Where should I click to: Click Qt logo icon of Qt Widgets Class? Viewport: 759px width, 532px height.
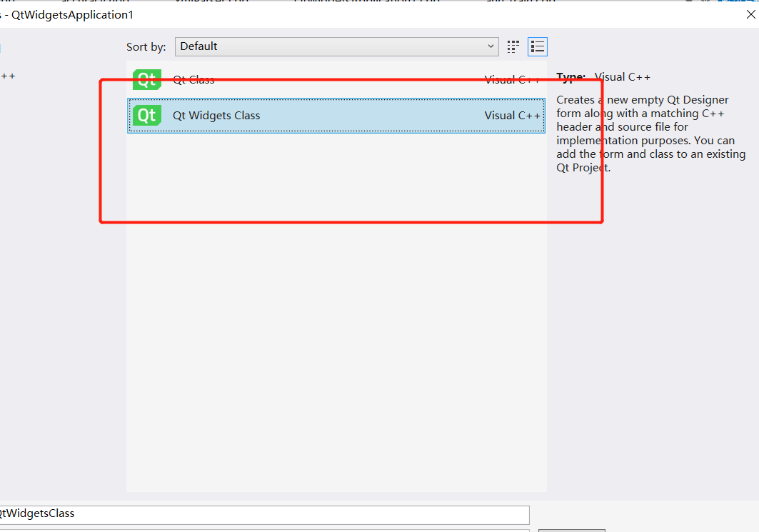point(146,116)
